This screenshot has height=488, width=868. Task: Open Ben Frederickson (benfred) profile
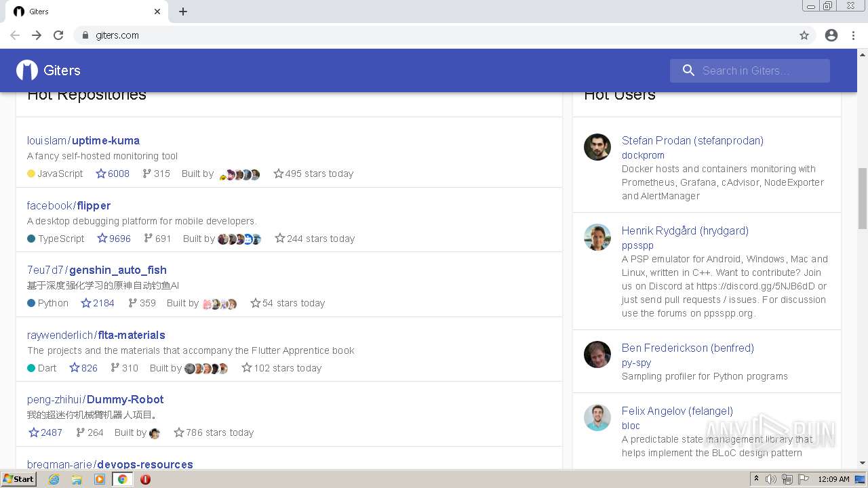click(688, 348)
